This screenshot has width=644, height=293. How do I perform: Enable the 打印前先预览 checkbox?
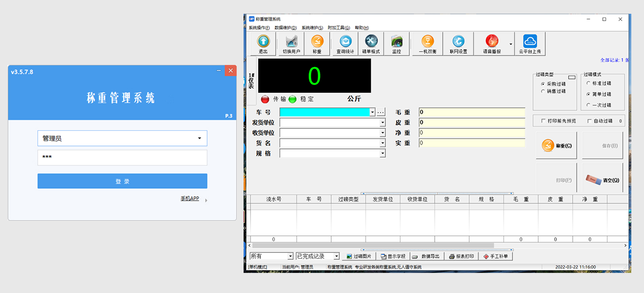click(x=544, y=121)
